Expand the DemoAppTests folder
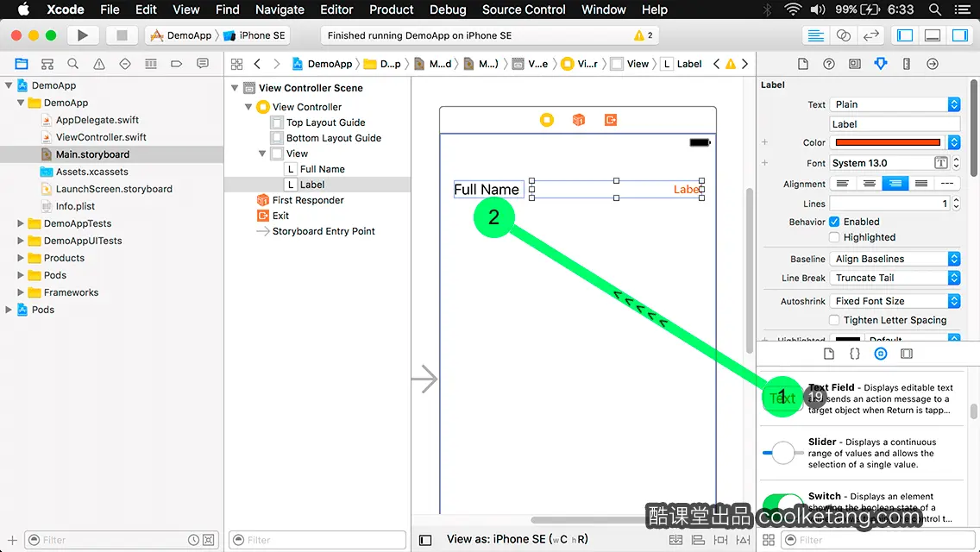The image size is (980, 552). [21, 223]
